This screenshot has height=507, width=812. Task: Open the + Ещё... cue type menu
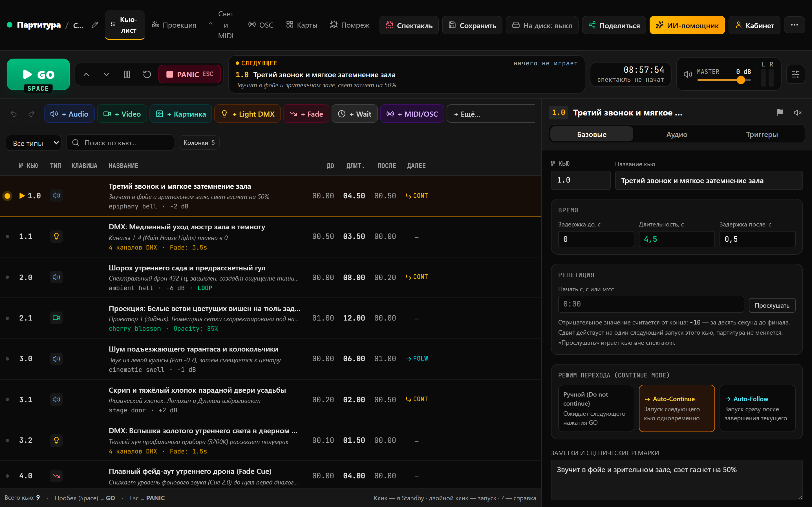[491, 114]
